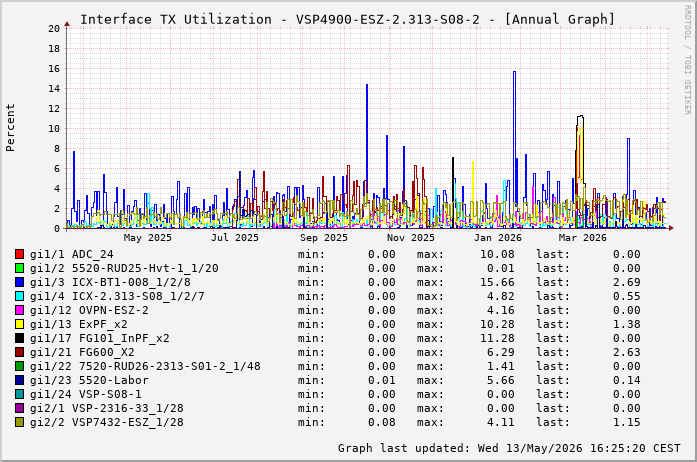697x462 pixels.
Task: Click the red gi1/1 ADC_24 legend swatch
Action: (19, 254)
